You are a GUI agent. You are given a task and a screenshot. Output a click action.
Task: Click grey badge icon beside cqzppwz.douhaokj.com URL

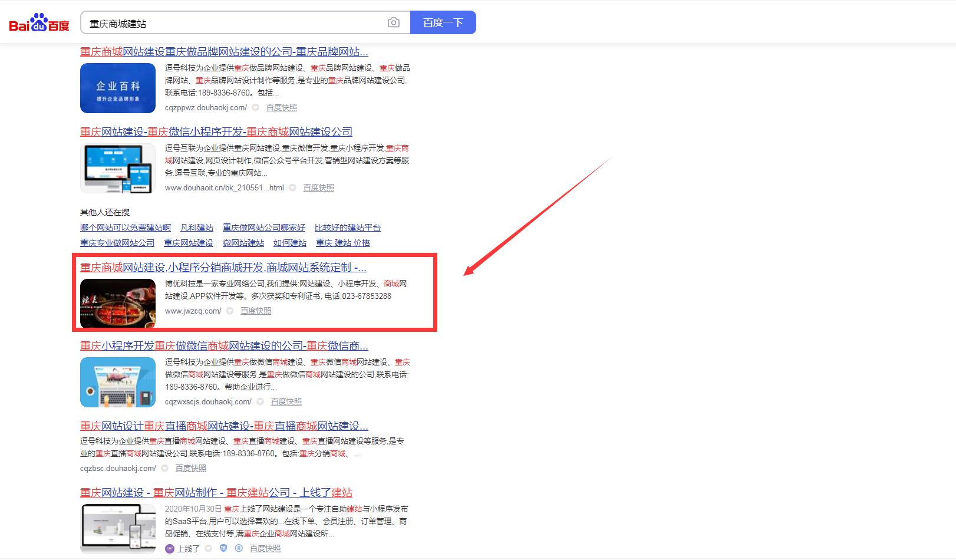click(x=255, y=108)
